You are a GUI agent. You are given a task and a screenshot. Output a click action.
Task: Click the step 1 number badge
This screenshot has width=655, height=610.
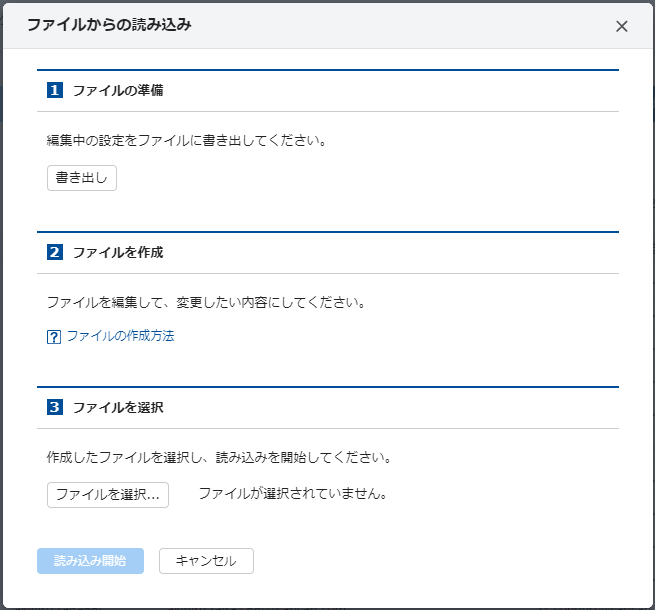pyautogui.click(x=55, y=90)
